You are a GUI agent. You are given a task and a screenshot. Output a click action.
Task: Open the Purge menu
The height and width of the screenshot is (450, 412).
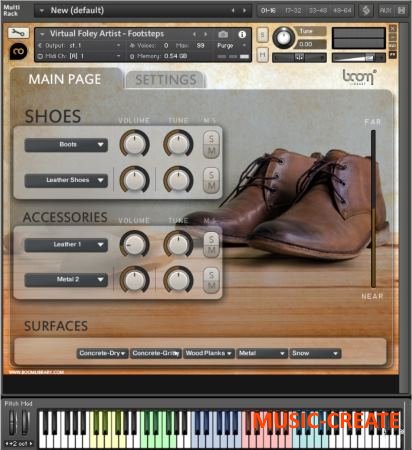click(231, 46)
